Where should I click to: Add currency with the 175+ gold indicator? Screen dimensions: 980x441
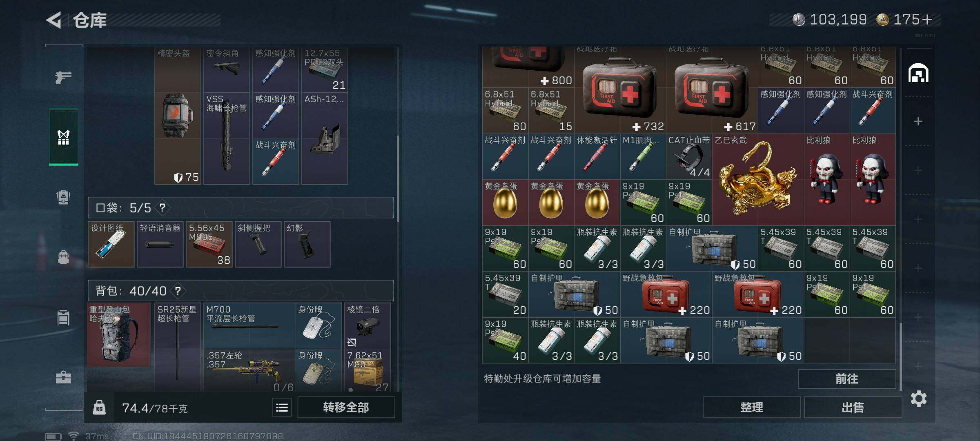pyautogui.click(x=905, y=19)
